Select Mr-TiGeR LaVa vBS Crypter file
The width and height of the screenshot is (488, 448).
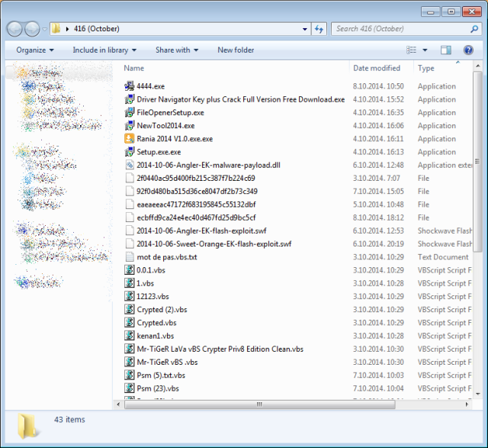click(220, 349)
